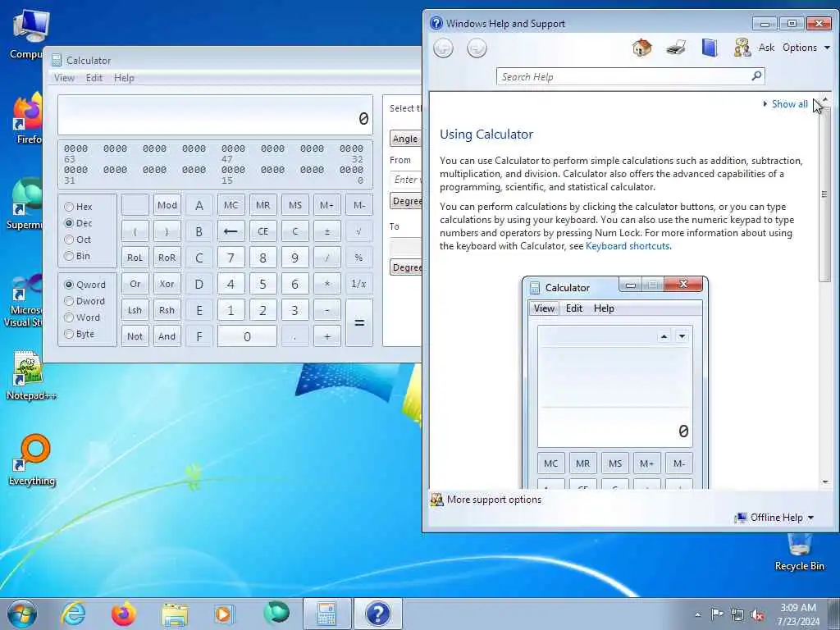Screen dimensions: 840x630
Task: Click the Ask button in Help
Action: click(766, 48)
